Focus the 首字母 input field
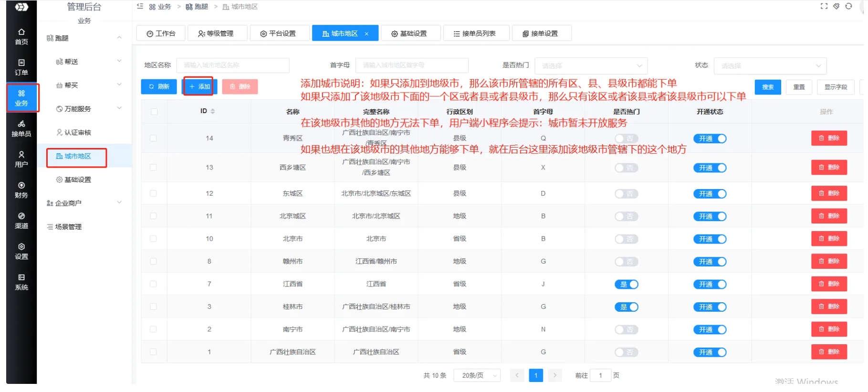This screenshot has height=392, width=868. point(412,65)
